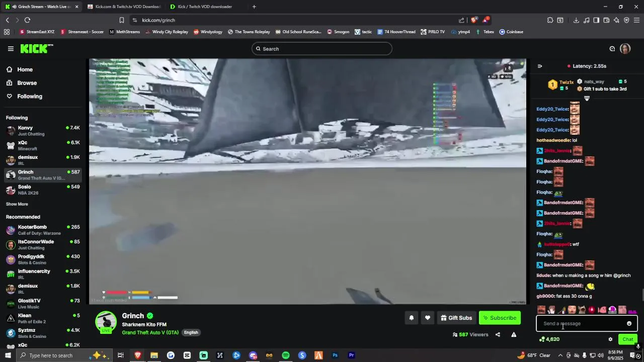The image size is (644, 362).
Task: Open Grand Theft Auto V (GTA) category link
Action: pos(150,332)
